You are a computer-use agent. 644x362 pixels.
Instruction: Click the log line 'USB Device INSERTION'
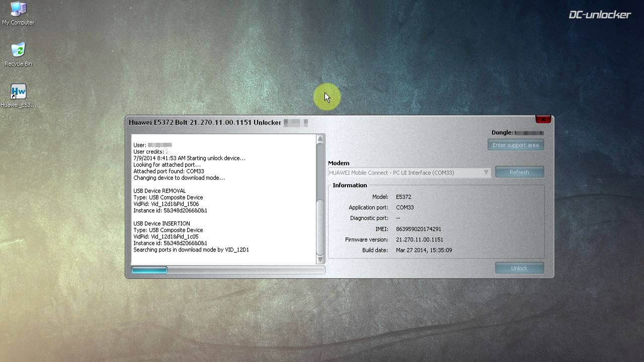point(162,224)
